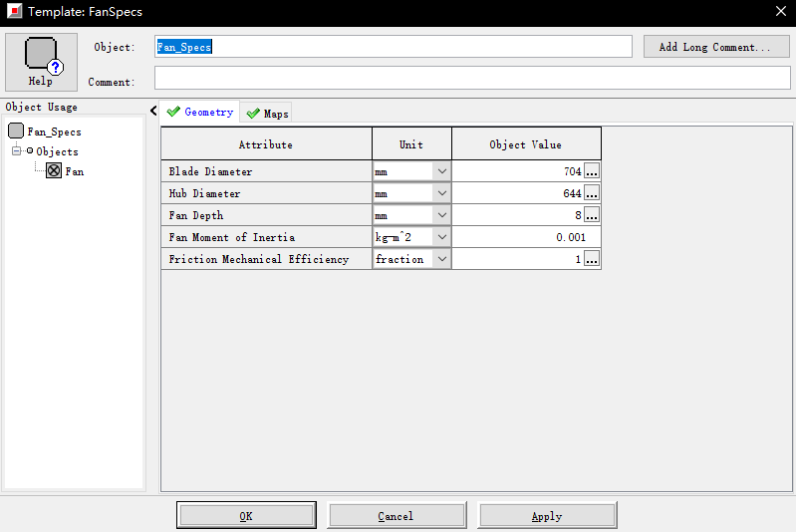
Task: Click the green checkmark on Maps tab
Action: pyautogui.click(x=253, y=114)
